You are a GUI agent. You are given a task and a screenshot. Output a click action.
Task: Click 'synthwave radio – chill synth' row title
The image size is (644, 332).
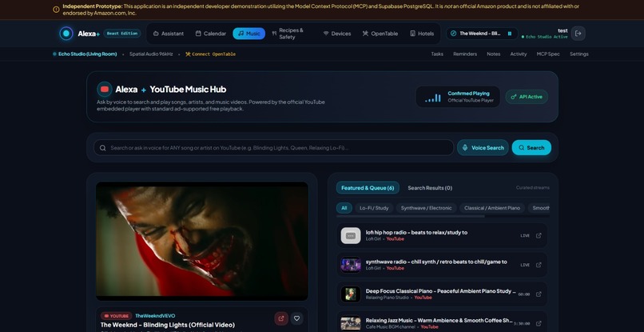(x=436, y=262)
